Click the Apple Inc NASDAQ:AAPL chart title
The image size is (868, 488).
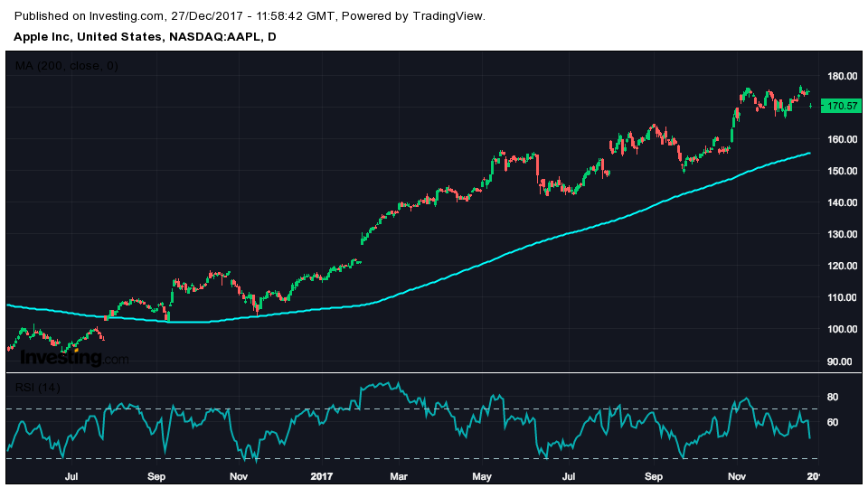145,36
